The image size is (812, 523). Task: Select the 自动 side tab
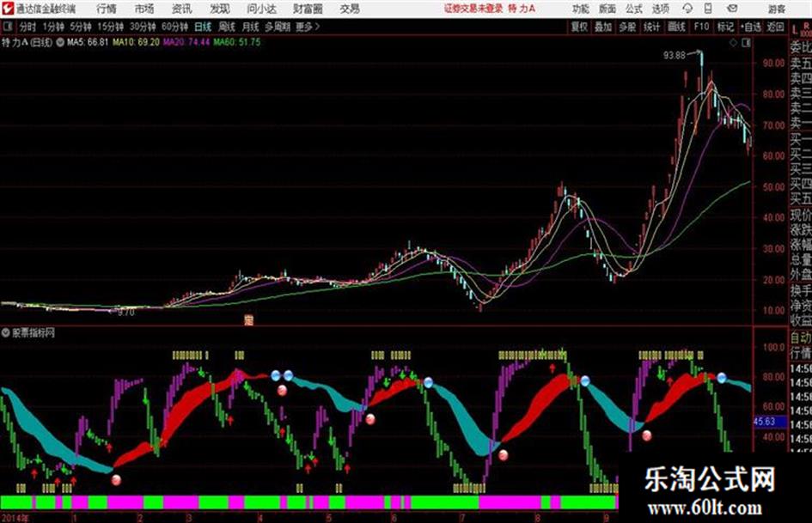point(801,338)
